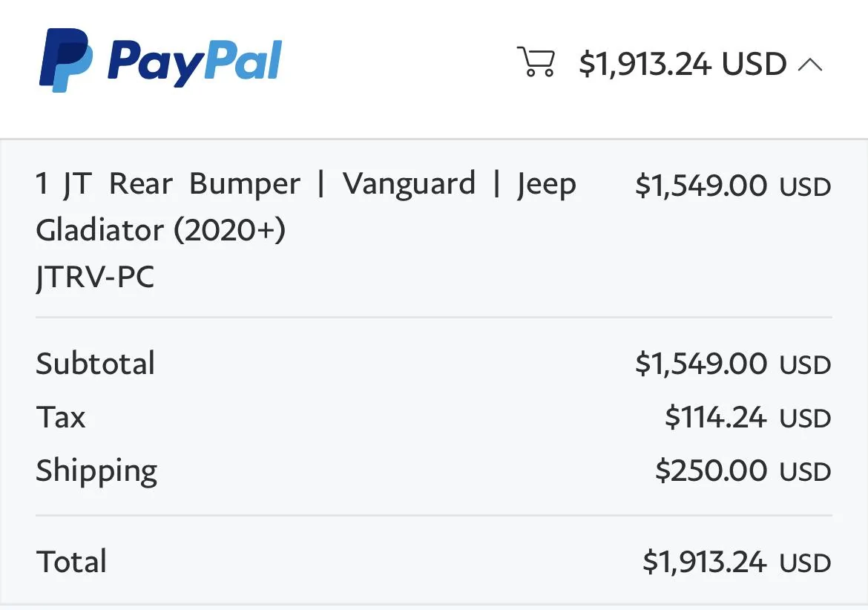Collapse order summary with the up chevron
868x610 pixels.
810,65
